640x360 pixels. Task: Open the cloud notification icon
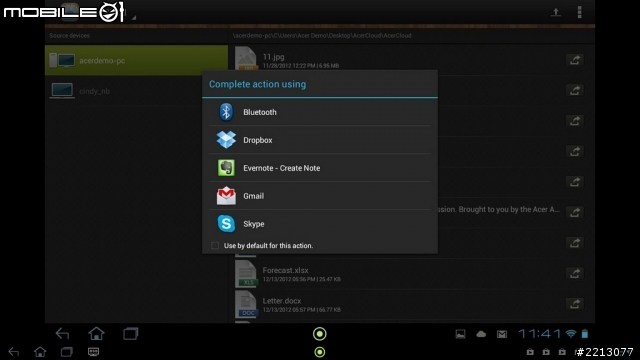pyautogui.click(x=481, y=334)
